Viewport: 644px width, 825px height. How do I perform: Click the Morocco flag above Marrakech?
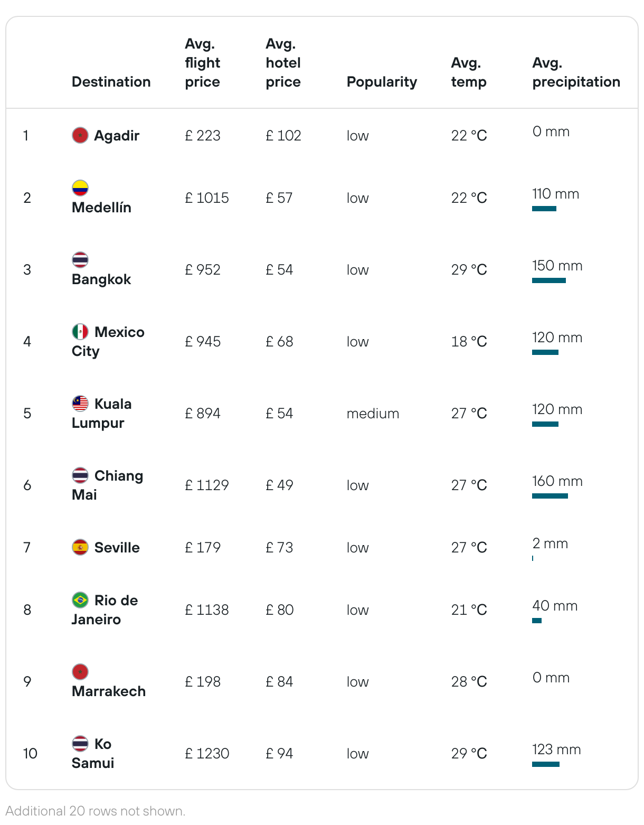80,672
